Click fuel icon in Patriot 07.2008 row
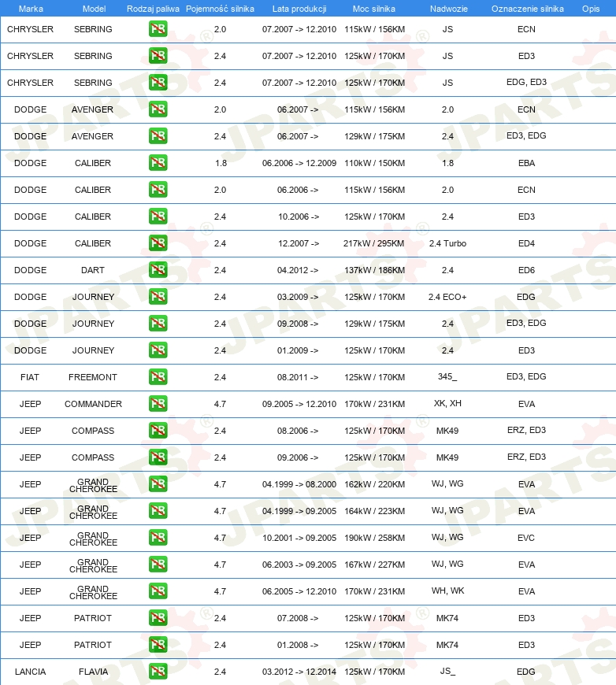The height and width of the screenshot is (685, 616). click(158, 618)
